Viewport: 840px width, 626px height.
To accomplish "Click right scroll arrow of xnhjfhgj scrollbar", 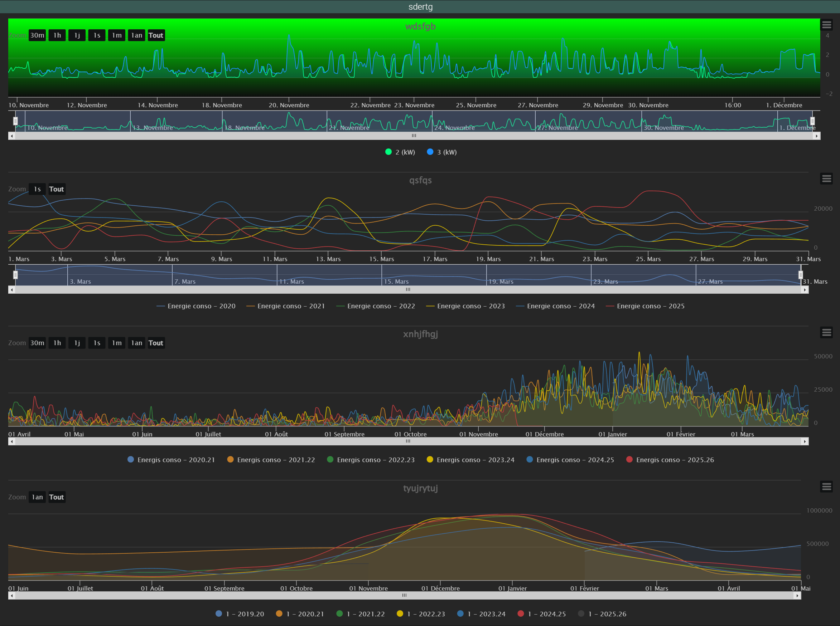I will 805,441.
